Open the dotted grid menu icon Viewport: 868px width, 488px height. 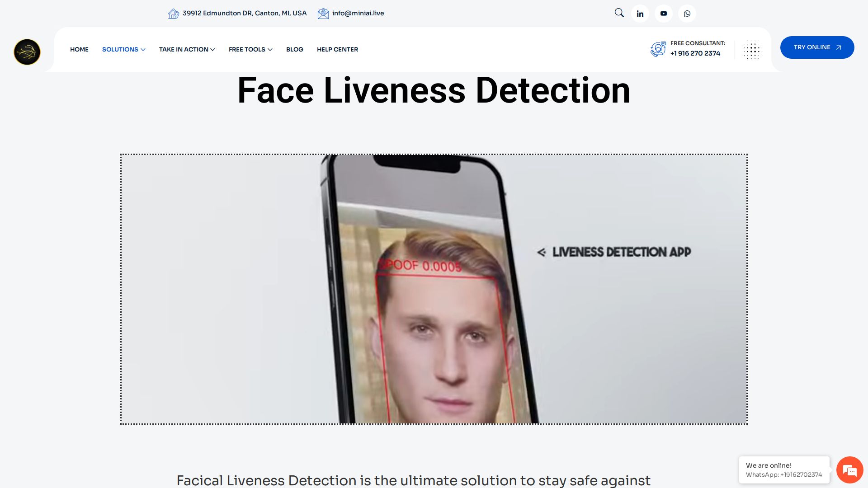click(x=753, y=50)
